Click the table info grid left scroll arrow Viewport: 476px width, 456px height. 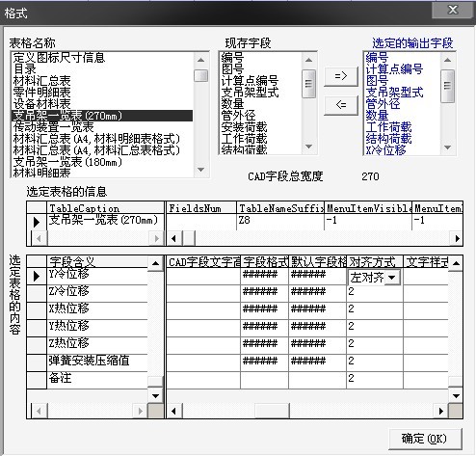[173, 238]
